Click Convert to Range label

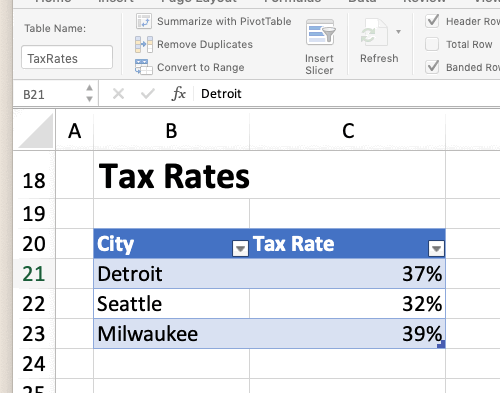[x=201, y=67]
